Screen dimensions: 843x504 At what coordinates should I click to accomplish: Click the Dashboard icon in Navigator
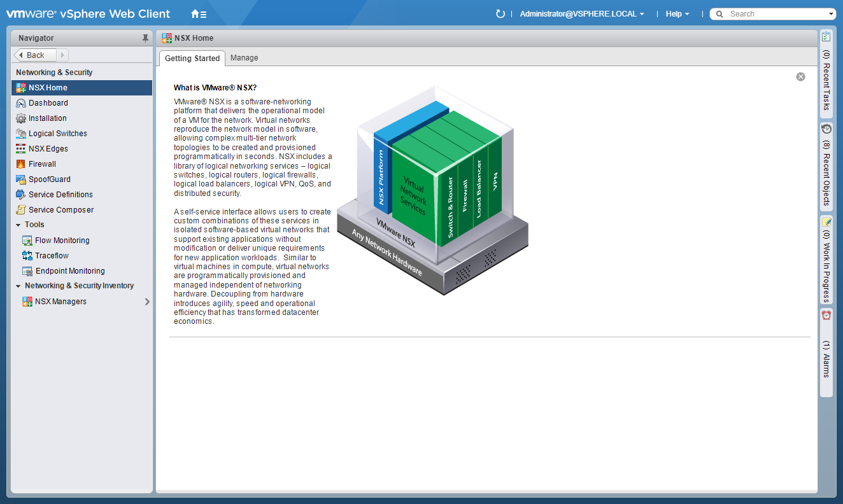pyautogui.click(x=21, y=103)
